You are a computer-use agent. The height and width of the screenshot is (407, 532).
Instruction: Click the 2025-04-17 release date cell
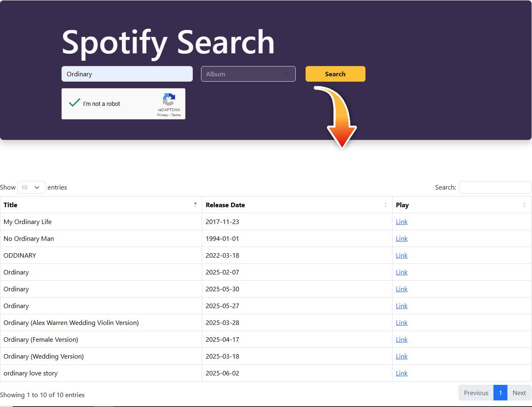click(297, 339)
